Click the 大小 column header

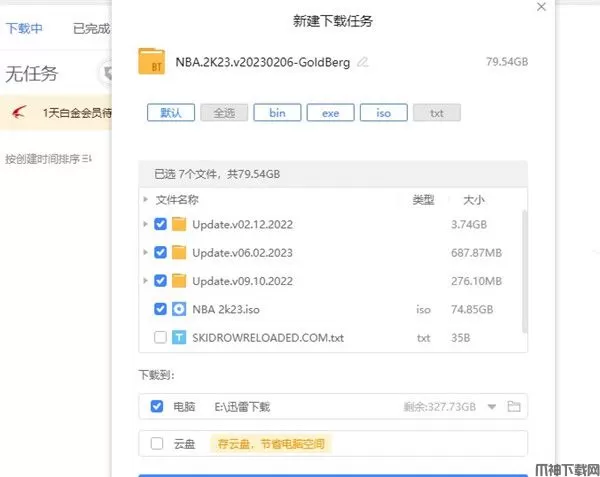coord(474,200)
